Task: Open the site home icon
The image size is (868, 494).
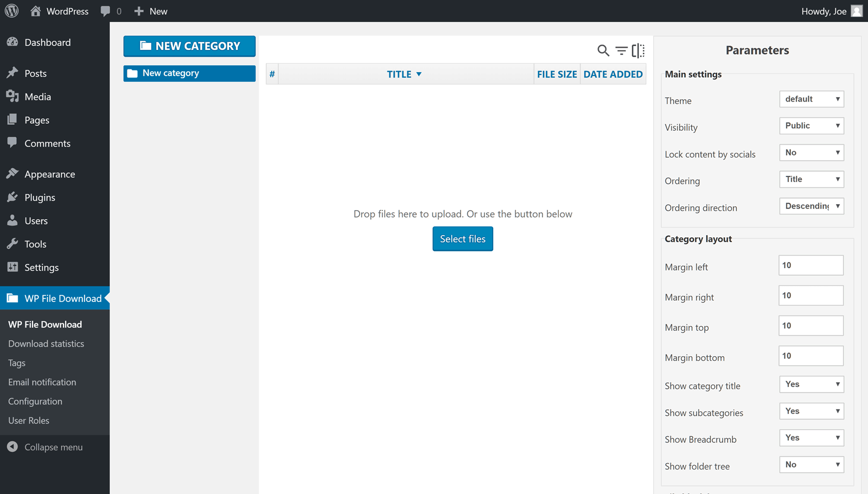Action: tap(36, 11)
